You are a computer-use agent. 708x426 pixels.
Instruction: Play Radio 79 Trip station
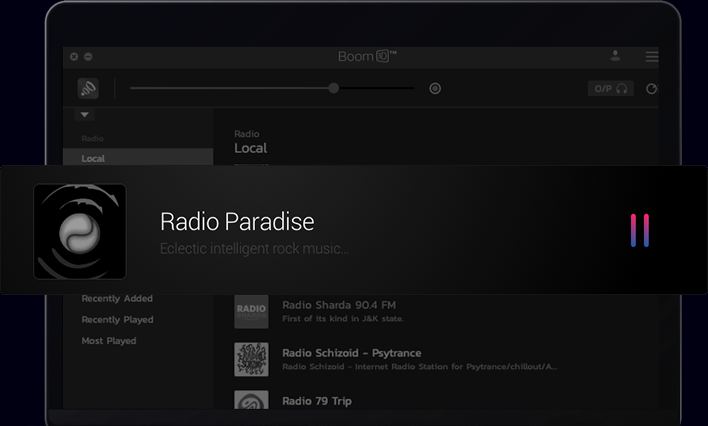coord(317,401)
